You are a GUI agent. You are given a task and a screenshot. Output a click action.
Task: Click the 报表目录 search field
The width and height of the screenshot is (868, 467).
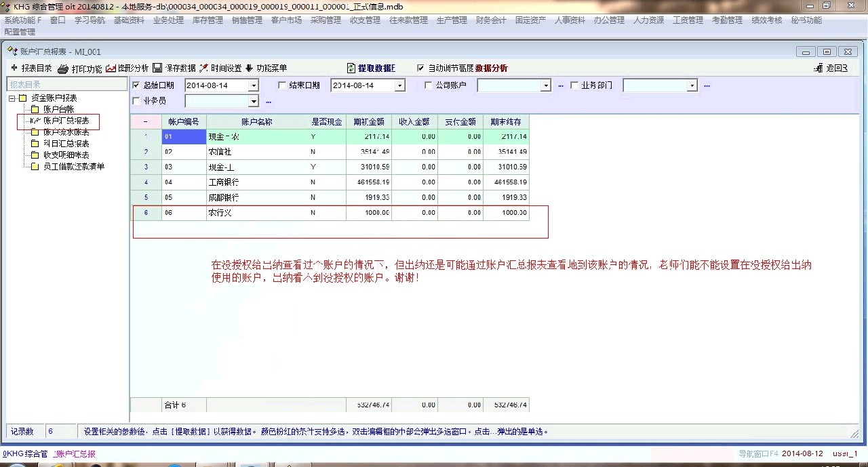[x=66, y=84]
